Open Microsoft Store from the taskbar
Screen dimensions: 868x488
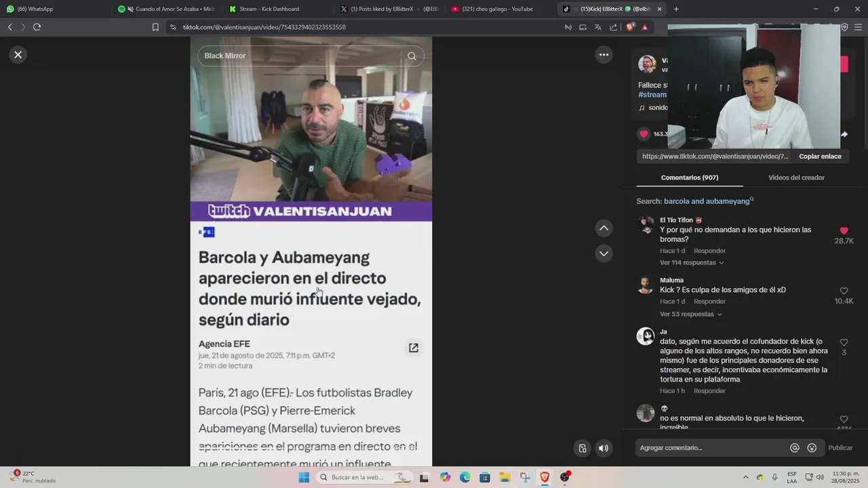click(x=485, y=477)
